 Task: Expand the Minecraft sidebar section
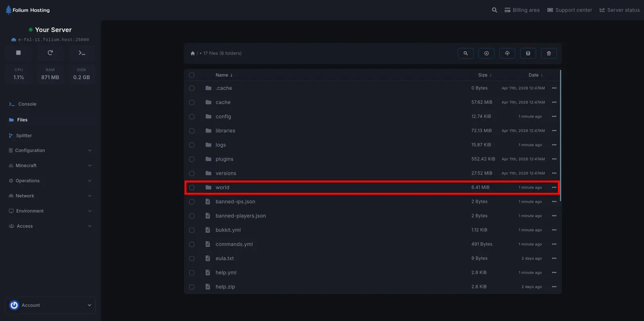(50, 166)
